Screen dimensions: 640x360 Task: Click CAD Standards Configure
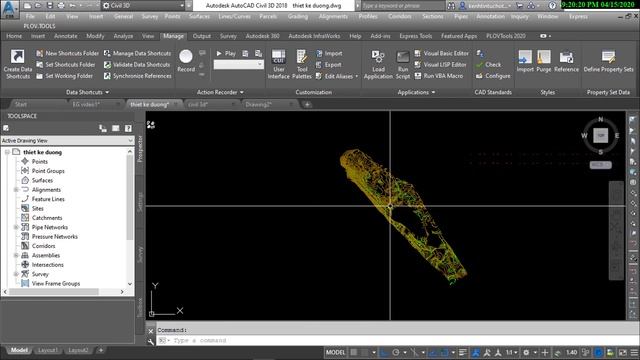coord(493,76)
